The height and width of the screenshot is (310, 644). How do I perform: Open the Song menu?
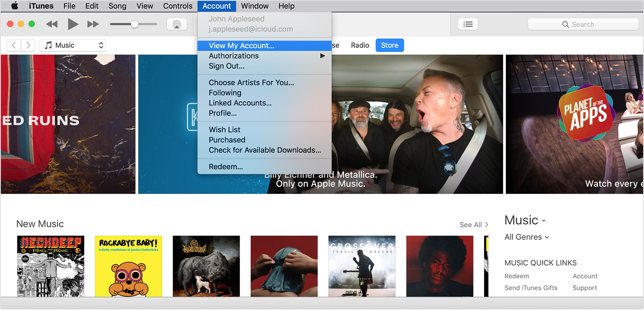coord(117,6)
